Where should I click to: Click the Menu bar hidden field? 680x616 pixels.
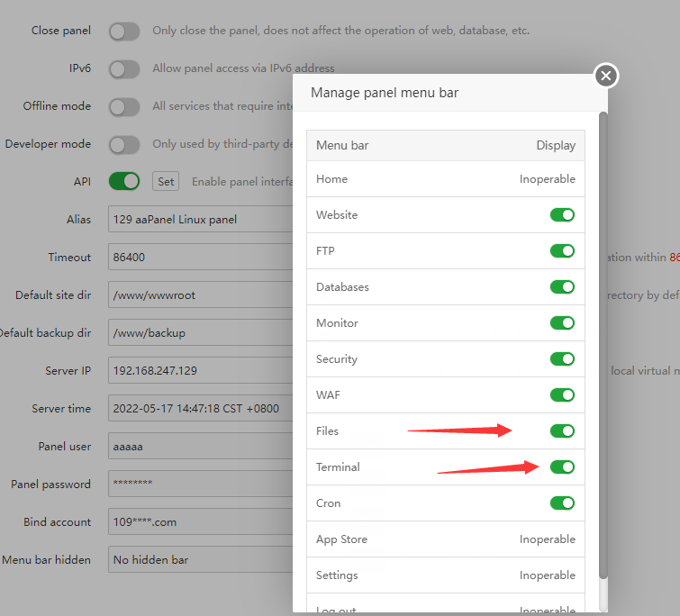[x=200, y=560]
